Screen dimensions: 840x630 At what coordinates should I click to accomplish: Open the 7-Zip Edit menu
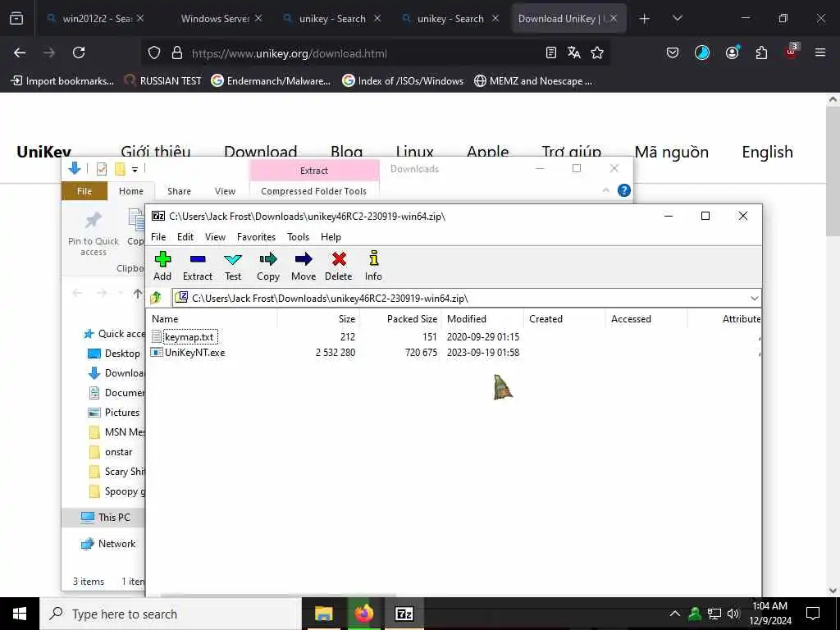[x=185, y=237]
